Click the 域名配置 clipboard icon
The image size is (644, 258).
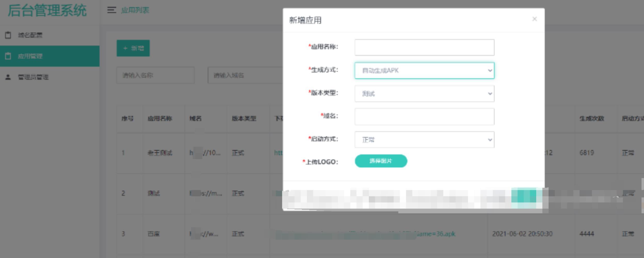click(8, 35)
